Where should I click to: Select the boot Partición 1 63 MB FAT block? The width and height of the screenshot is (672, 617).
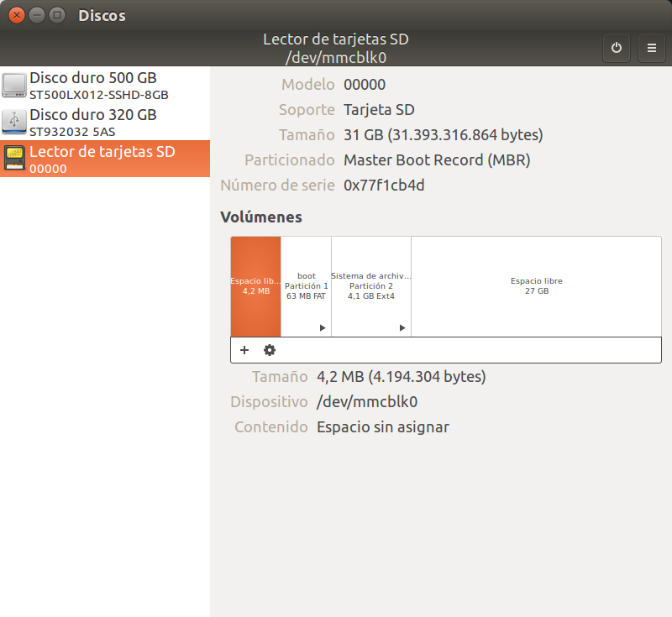306,286
